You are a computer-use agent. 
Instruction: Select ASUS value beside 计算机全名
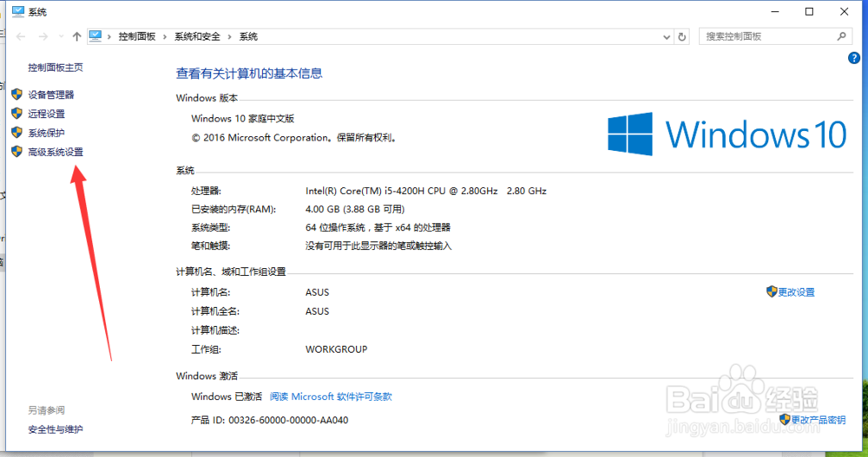[317, 311]
